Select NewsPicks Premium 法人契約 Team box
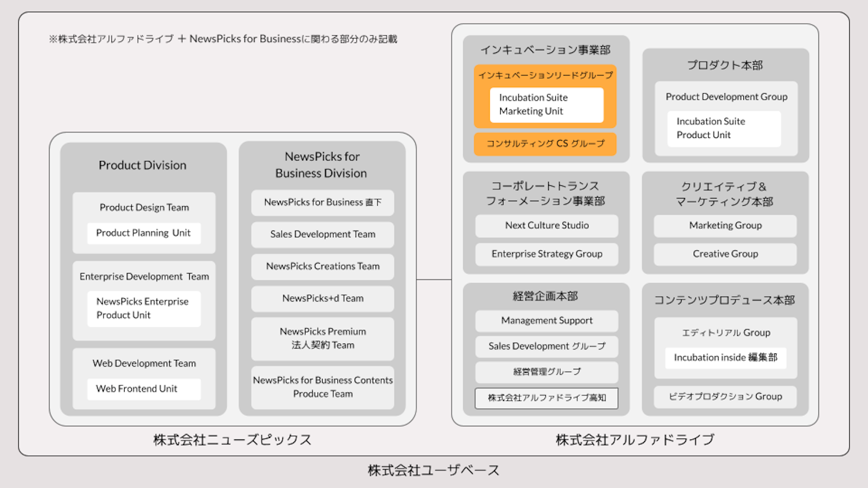Viewport: 868px width, 488px height. coord(323,339)
